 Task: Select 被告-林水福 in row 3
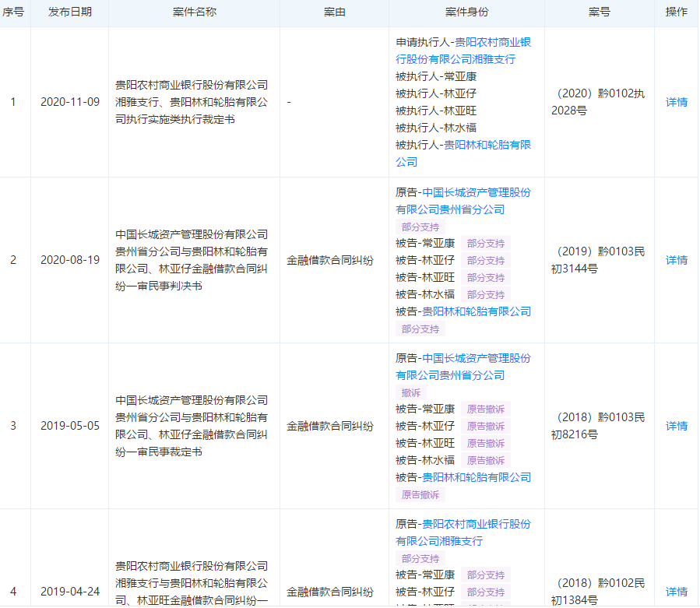(x=425, y=460)
